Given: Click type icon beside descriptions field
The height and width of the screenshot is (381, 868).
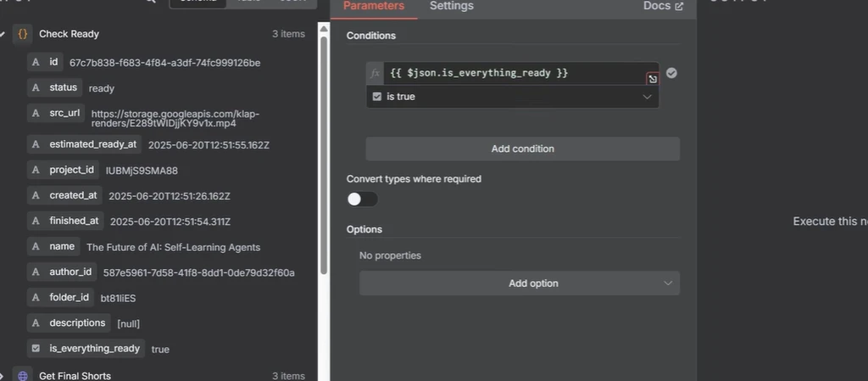Looking at the screenshot, I should click(36, 322).
